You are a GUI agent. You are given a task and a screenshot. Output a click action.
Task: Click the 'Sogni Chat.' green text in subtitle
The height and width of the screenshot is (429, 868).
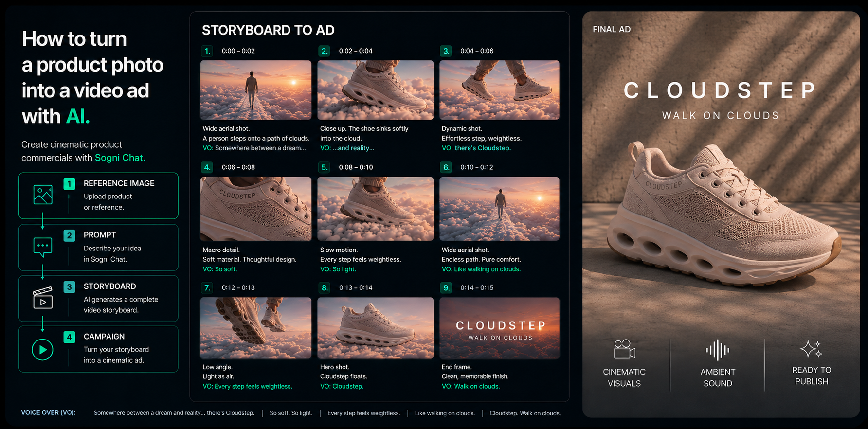120,158
